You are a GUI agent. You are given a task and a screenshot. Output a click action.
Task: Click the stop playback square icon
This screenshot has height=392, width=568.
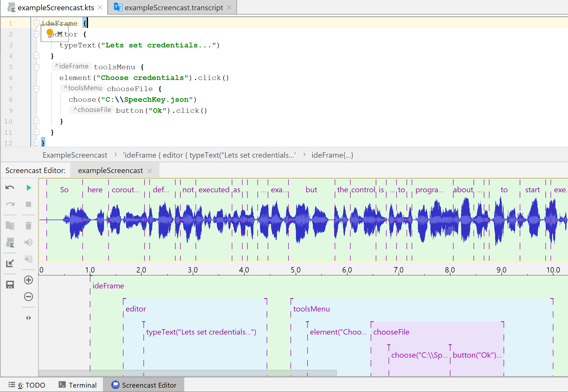tap(28, 204)
